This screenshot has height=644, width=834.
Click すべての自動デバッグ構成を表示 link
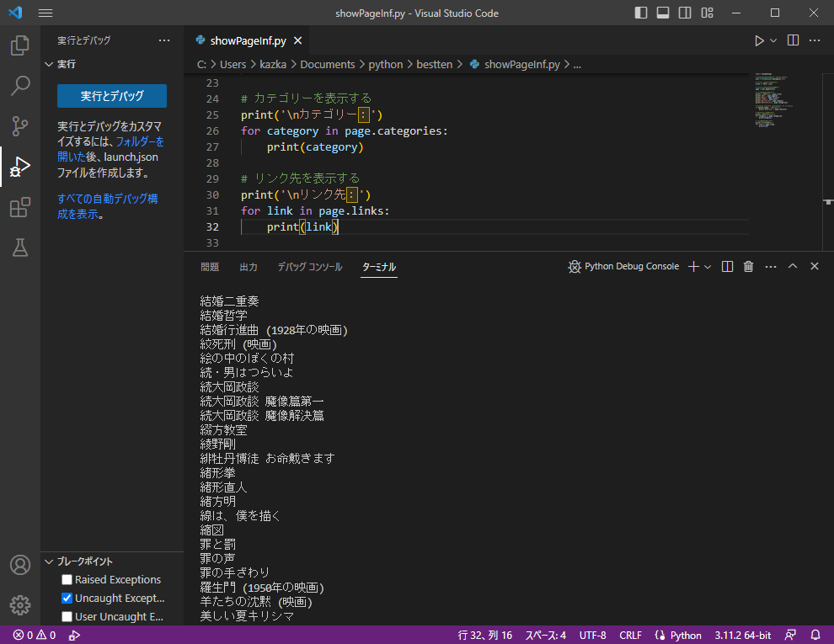click(108, 206)
